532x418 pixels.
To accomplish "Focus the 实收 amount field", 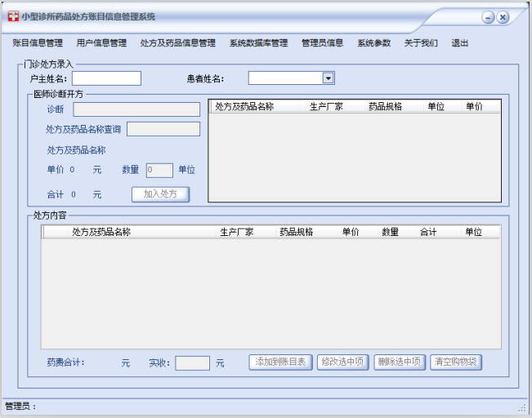I will click(x=192, y=363).
